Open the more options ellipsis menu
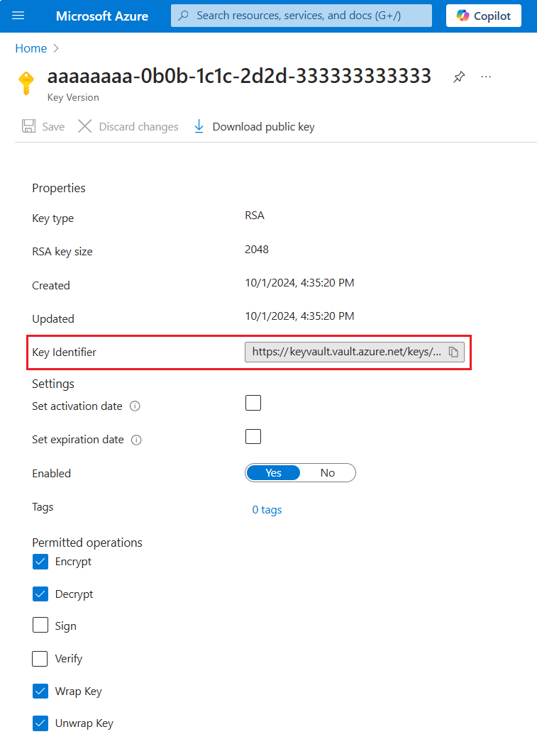 coord(486,77)
